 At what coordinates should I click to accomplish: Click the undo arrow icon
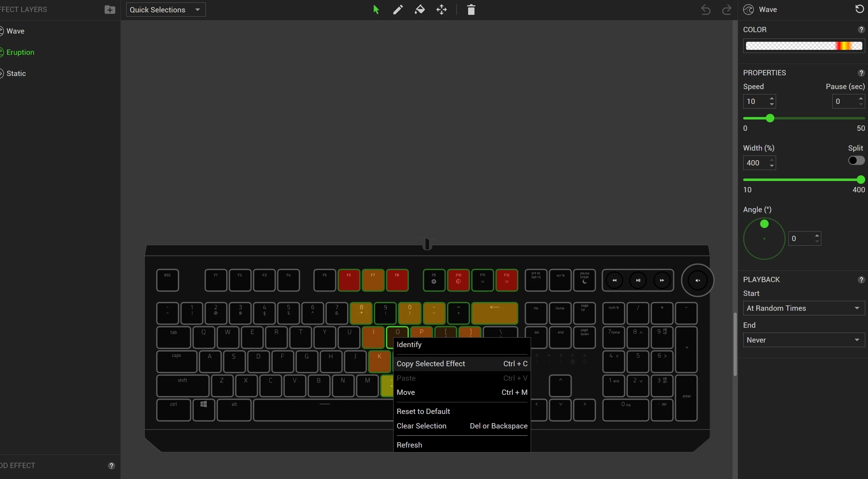click(x=705, y=10)
